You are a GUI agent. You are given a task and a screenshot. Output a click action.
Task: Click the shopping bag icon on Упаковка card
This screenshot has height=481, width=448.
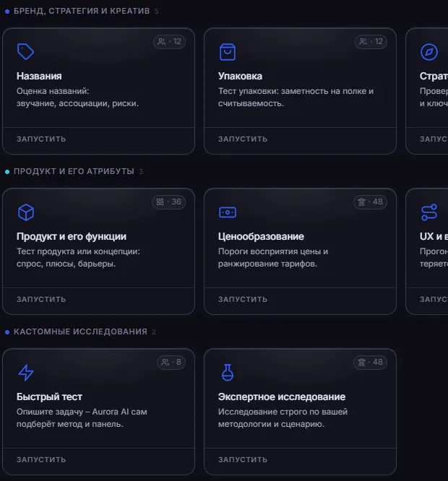[x=228, y=52]
